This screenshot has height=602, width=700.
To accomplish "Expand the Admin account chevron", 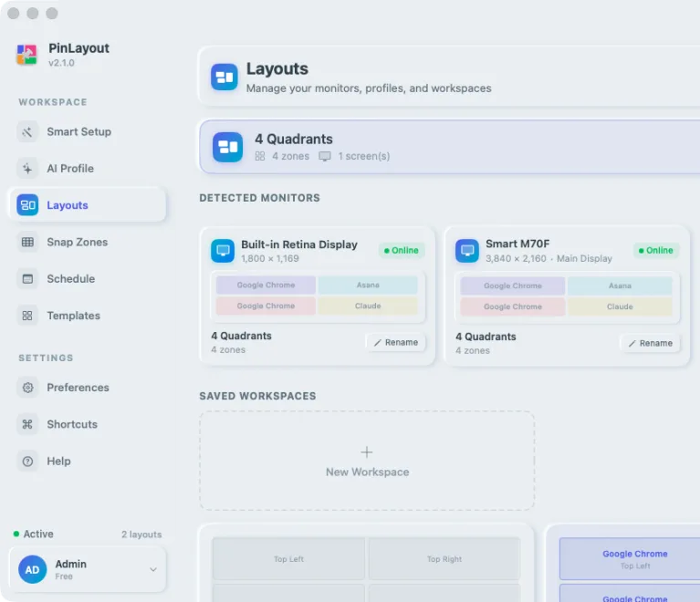I will pyautogui.click(x=152, y=569).
